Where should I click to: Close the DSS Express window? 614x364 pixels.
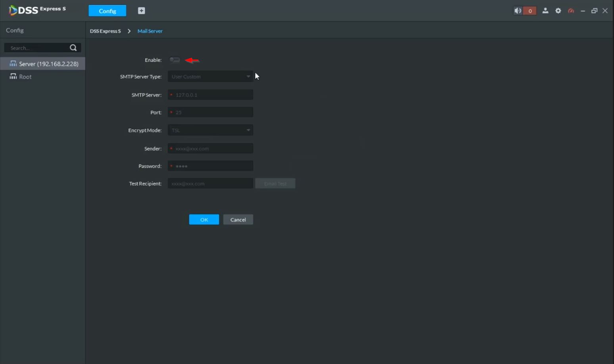pos(605,11)
